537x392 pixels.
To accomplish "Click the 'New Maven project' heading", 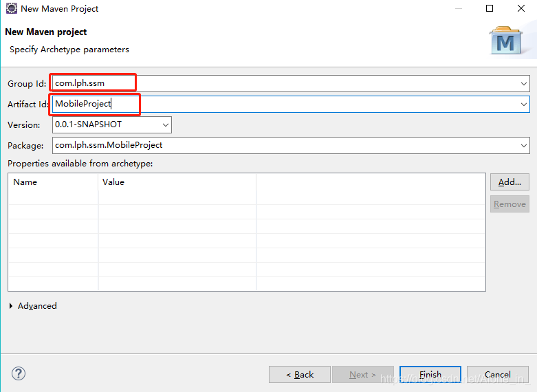I will coord(46,32).
